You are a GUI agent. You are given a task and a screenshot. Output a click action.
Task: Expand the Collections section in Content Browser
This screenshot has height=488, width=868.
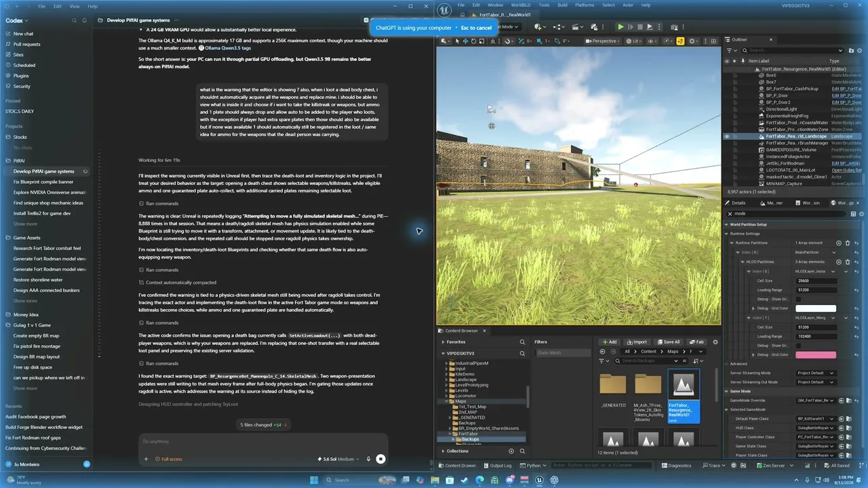pyautogui.click(x=443, y=451)
